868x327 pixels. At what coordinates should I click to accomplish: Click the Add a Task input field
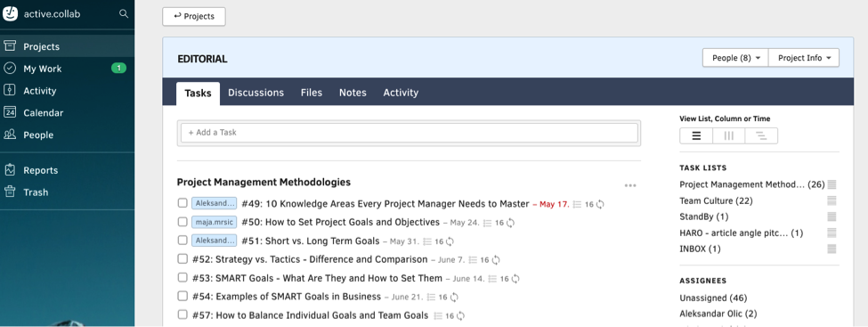[x=410, y=133]
